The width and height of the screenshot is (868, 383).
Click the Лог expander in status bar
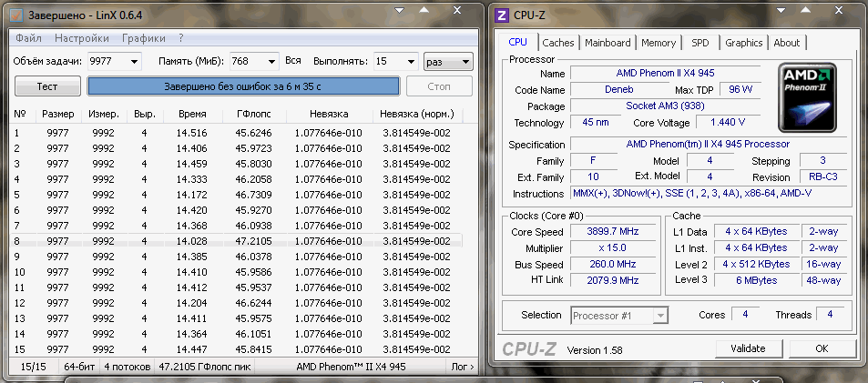click(x=462, y=367)
